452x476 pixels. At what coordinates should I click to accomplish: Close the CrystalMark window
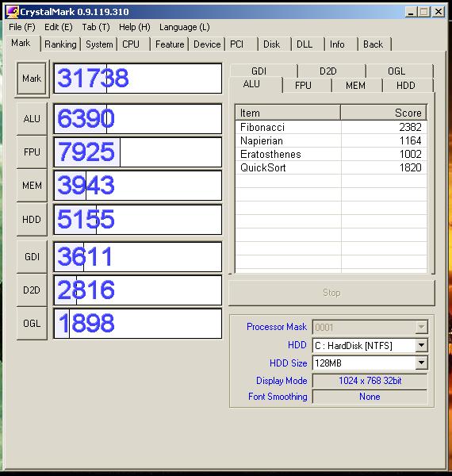coord(439,12)
